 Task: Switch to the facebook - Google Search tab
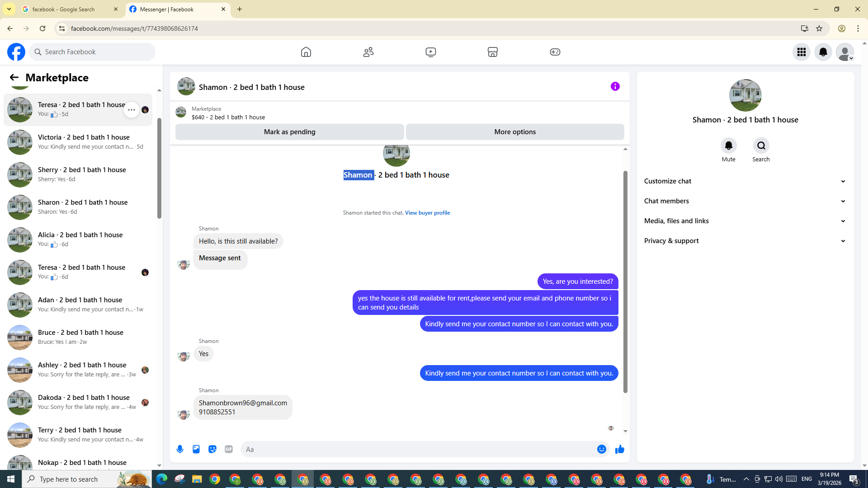click(63, 9)
